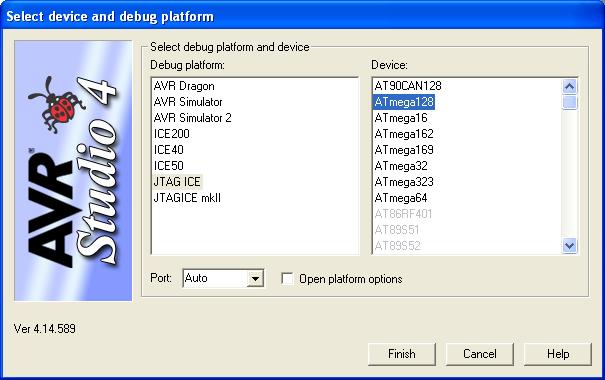Screen dimensions: 605x380
Task: Select AVR Dragon debug platform
Action: 184,86
